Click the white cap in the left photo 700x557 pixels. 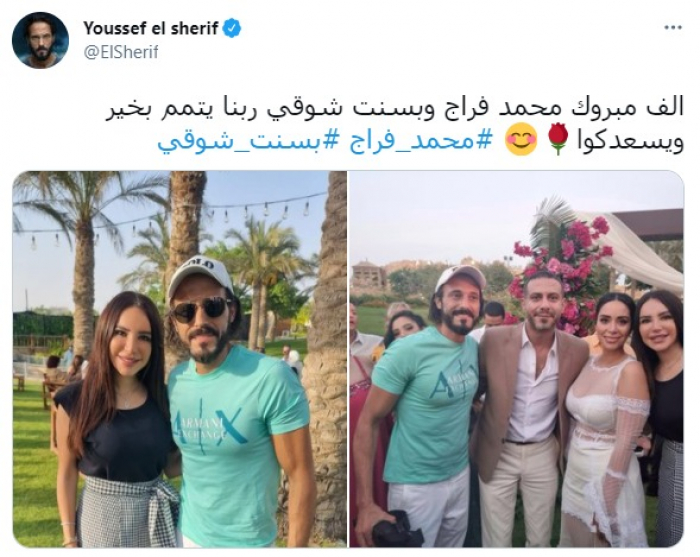(199, 276)
